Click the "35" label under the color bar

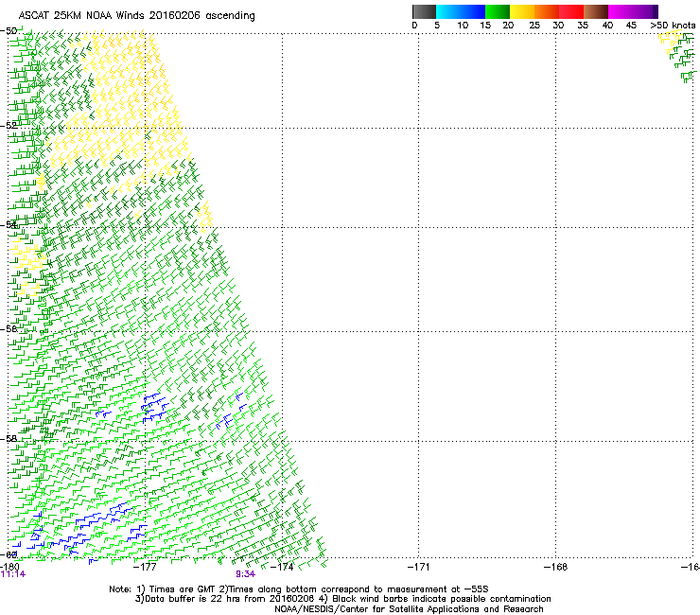click(x=583, y=26)
